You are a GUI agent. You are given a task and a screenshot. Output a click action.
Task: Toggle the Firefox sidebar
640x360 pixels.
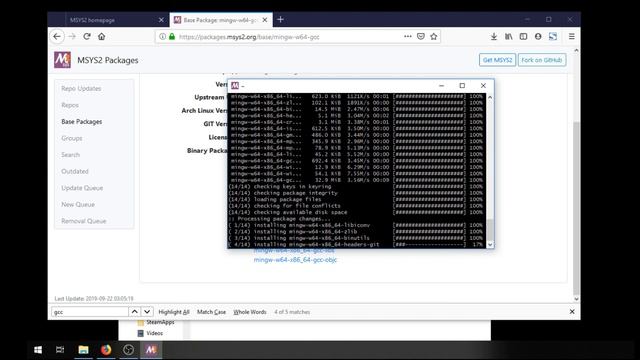click(x=523, y=37)
